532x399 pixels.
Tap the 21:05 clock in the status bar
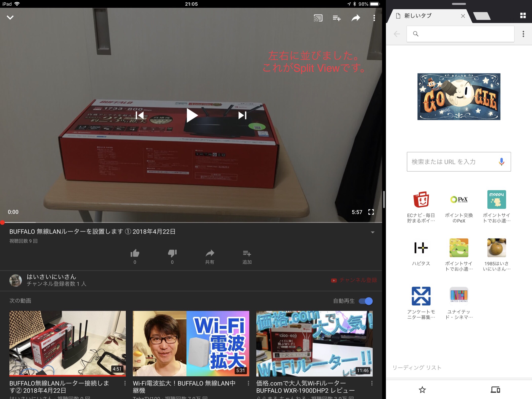pos(191,4)
